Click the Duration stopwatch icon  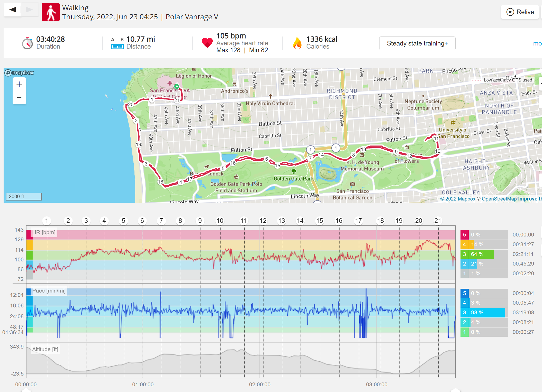(x=27, y=43)
